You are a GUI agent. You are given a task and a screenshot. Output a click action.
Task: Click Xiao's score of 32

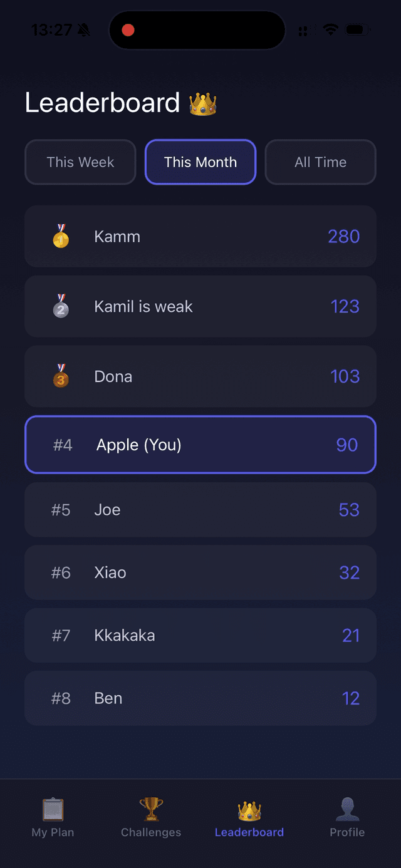(350, 572)
